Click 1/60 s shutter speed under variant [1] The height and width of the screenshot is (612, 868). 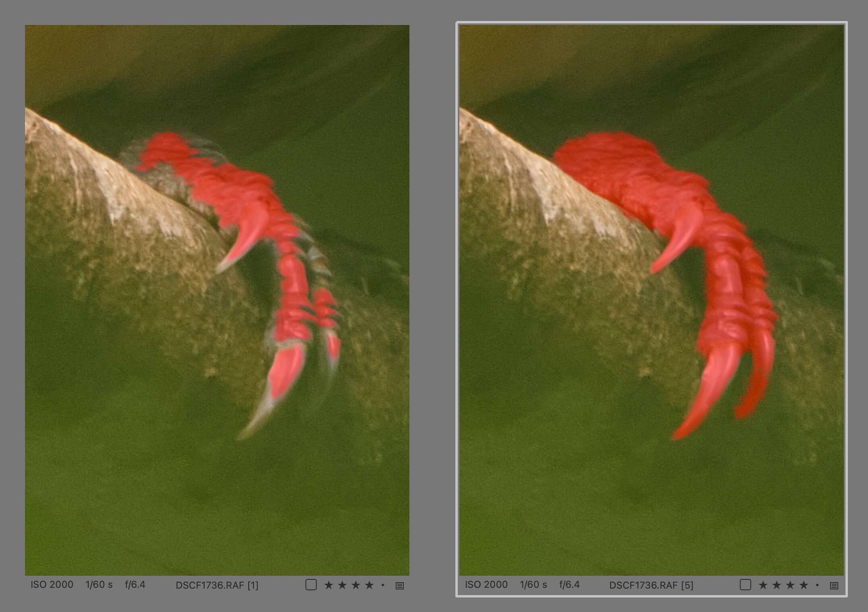[x=99, y=585]
